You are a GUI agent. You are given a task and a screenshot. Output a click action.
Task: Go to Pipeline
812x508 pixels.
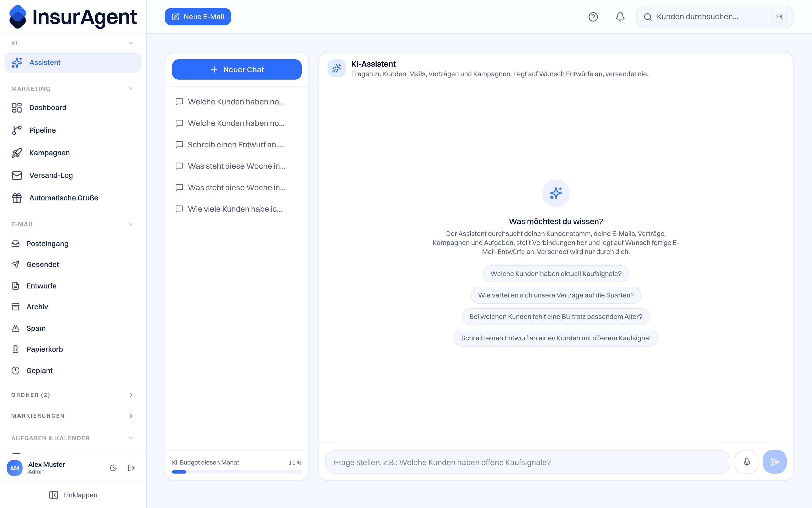pyautogui.click(x=73, y=130)
